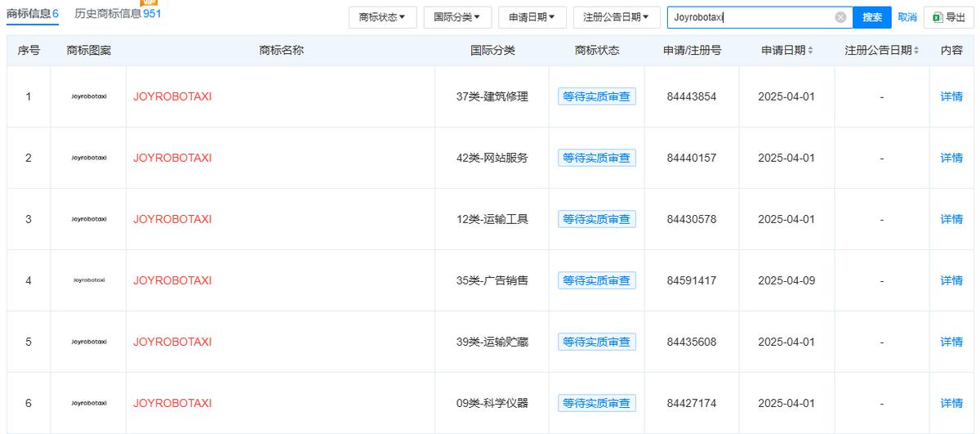View trademark image for row 4

[88, 280]
